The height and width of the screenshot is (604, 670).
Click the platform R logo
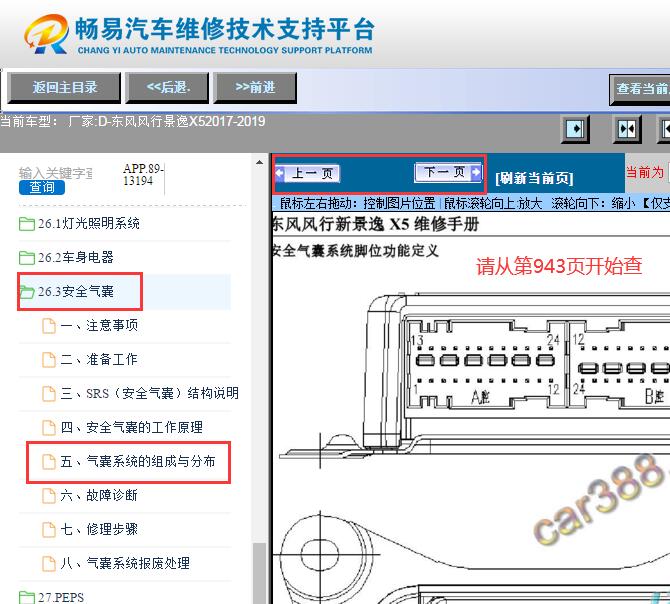[46, 34]
